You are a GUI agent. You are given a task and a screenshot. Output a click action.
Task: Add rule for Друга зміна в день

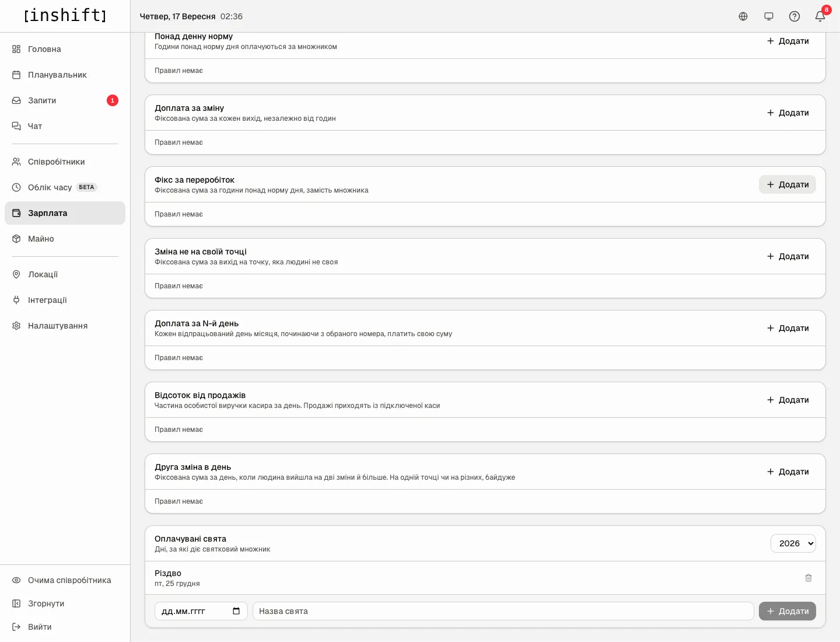tap(787, 472)
